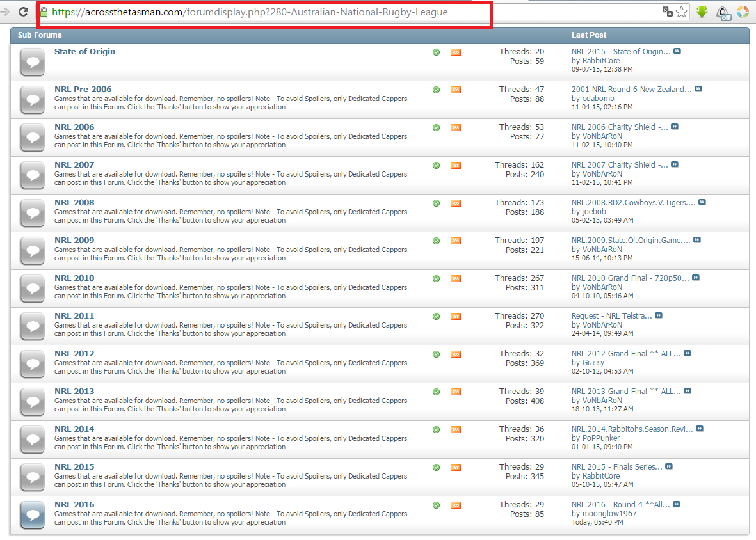Viewport: 756px width, 540px height.
Task: Click 'Posts: 408' in NRL 2013 row
Action: [524, 401]
